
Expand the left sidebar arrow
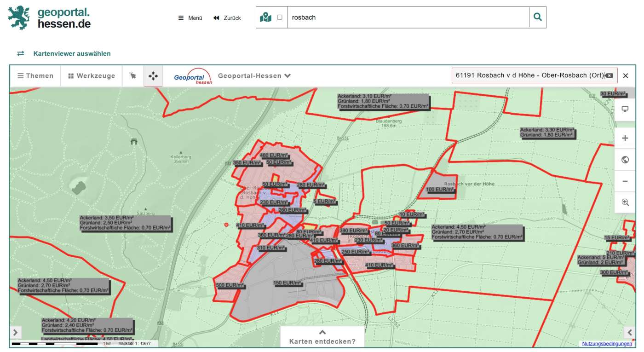pos(15,332)
